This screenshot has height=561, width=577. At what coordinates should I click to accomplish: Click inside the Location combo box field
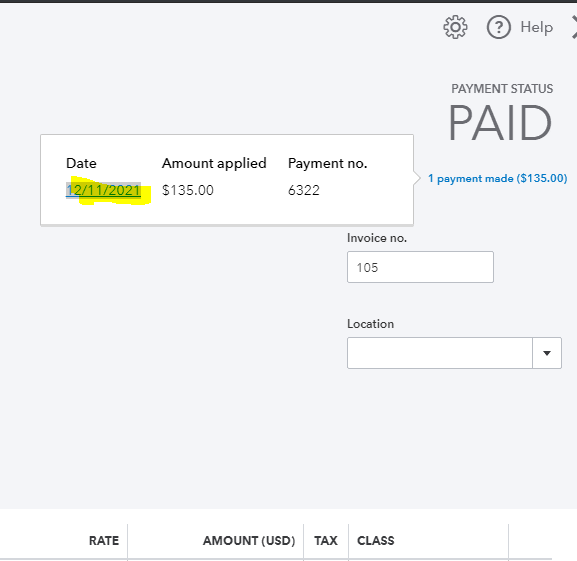click(440, 353)
